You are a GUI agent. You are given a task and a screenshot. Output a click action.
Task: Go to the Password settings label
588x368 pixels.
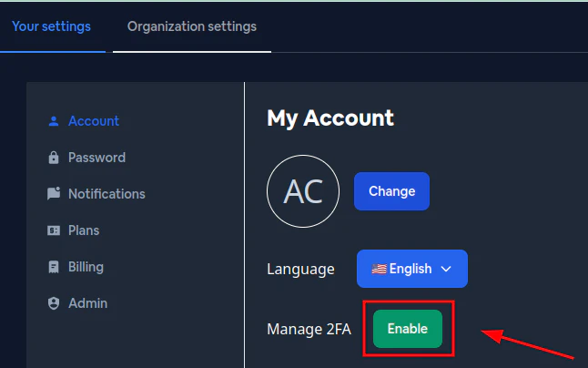[x=96, y=158]
